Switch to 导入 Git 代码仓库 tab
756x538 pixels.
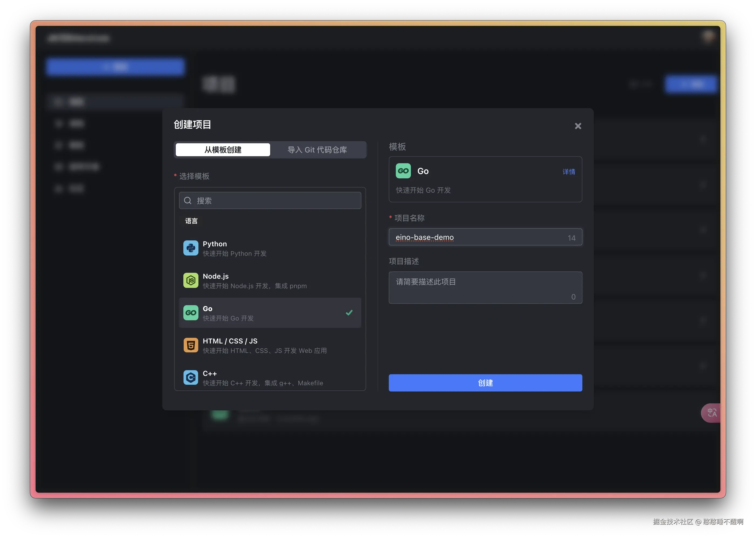[x=317, y=150]
